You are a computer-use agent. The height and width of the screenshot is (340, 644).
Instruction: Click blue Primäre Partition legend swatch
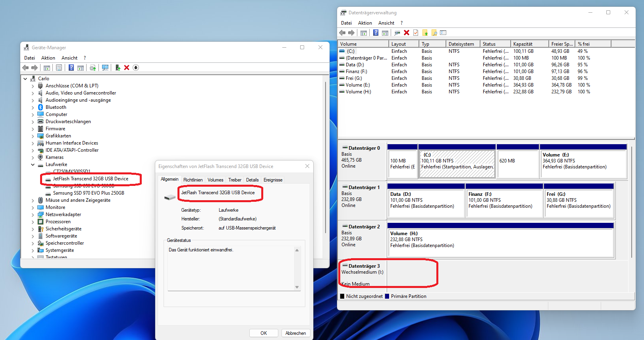coord(387,296)
